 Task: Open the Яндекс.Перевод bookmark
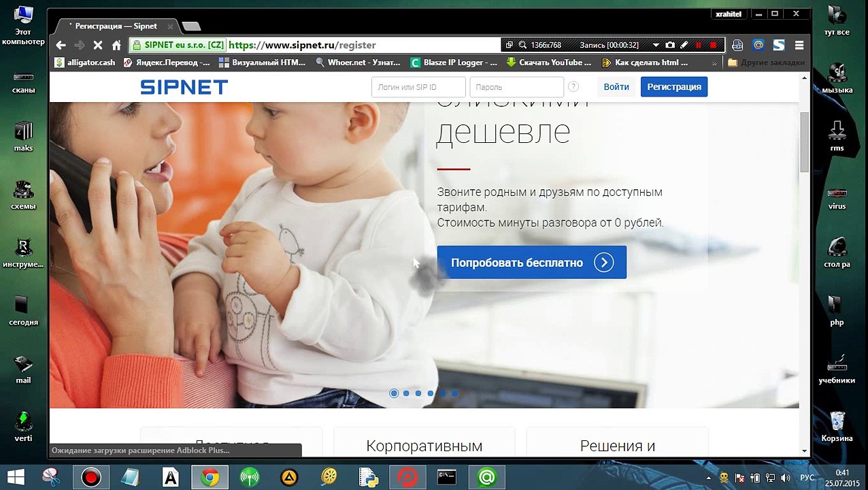tap(167, 63)
